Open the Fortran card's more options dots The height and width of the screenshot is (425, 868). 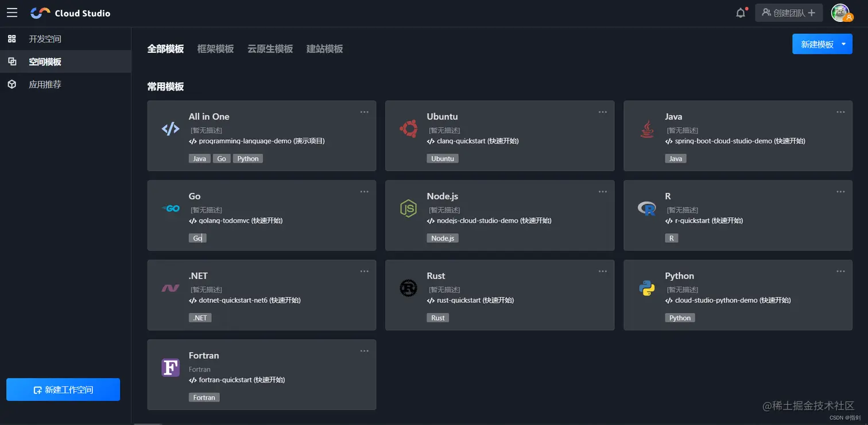365,351
